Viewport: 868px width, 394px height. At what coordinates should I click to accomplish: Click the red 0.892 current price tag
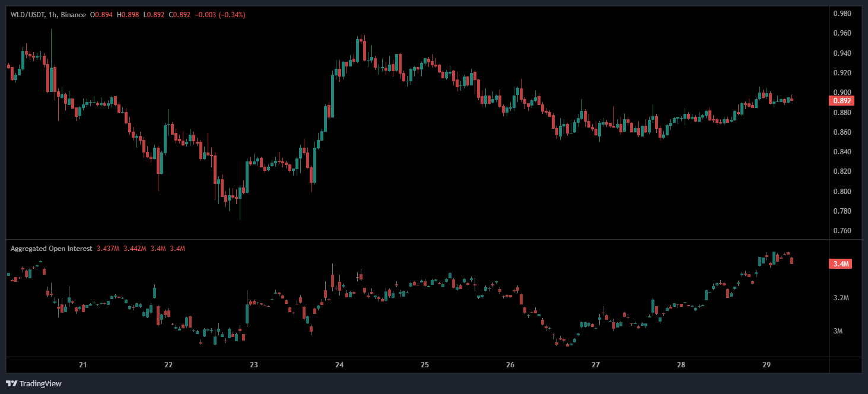(x=840, y=101)
